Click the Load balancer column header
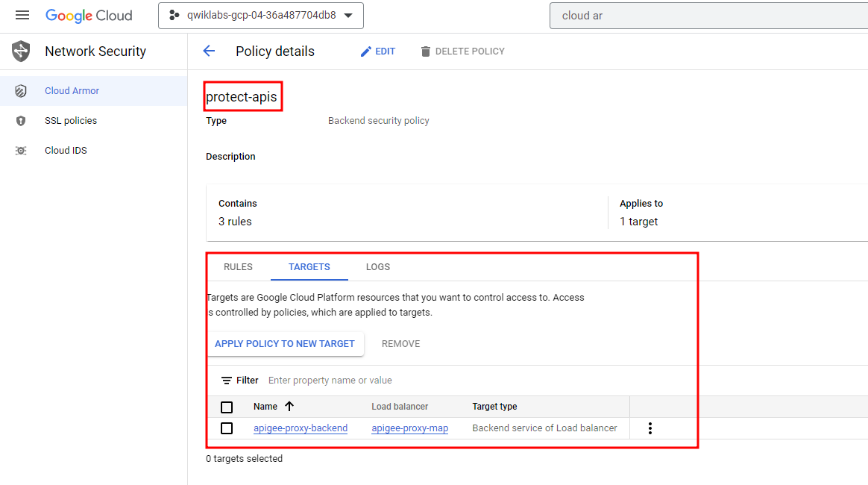868x485 pixels. point(400,407)
